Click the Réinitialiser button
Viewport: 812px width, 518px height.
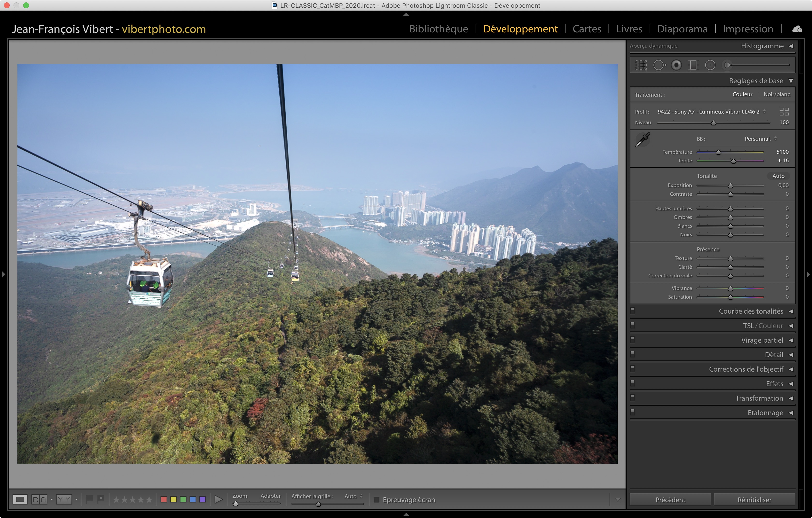pyautogui.click(x=754, y=499)
